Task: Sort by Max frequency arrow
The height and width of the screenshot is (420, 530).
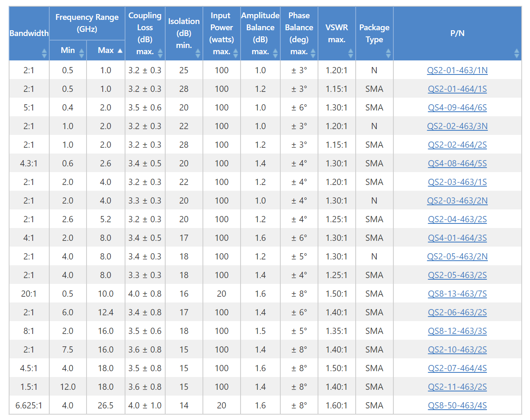Action: coord(120,50)
